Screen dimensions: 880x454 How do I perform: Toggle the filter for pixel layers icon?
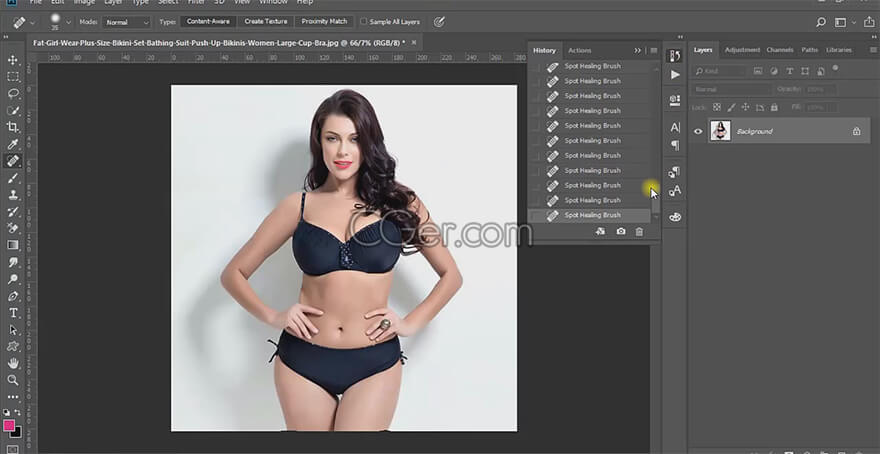[x=758, y=71]
